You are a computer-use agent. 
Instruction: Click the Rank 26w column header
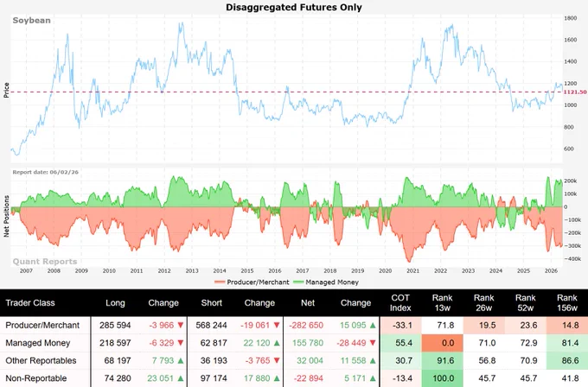point(484,302)
